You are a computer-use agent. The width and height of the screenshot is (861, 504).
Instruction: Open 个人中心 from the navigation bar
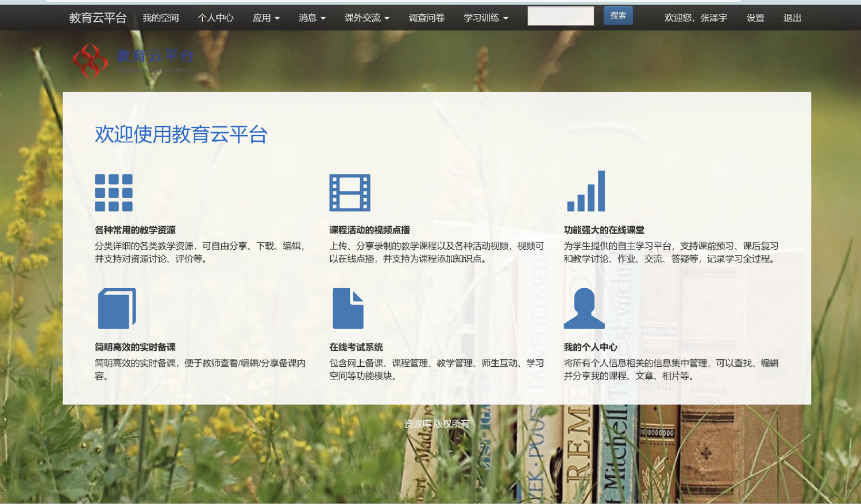pyautogui.click(x=215, y=18)
